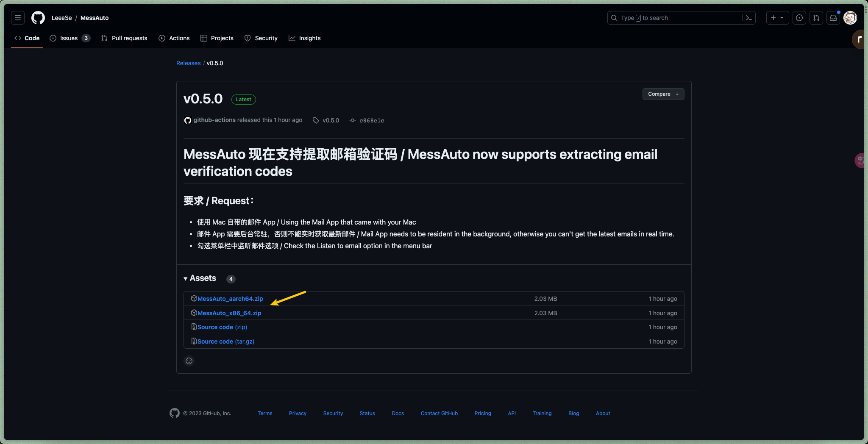Screen dimensions: 868x444
Task: Open footer Contact GitHub link
Action: 439,413
